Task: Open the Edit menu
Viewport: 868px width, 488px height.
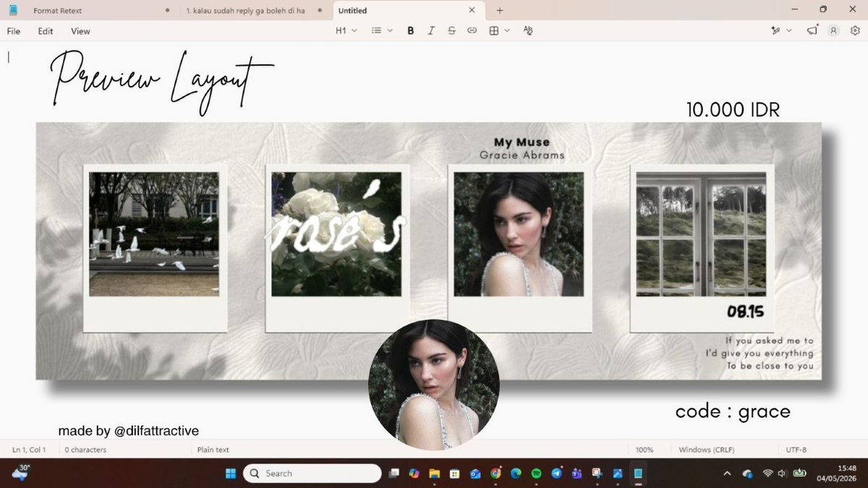Action: pyautogui.click(x=46, y=31)
